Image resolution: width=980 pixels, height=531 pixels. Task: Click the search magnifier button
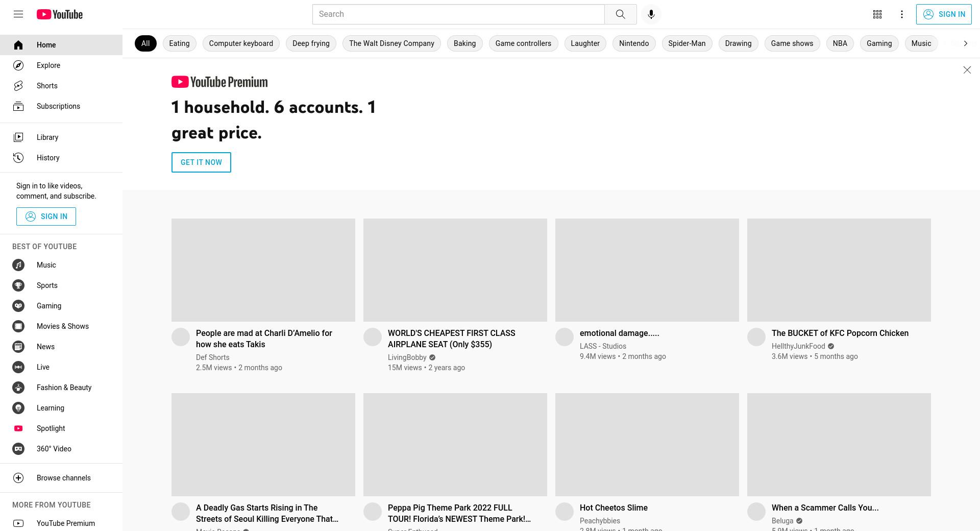coord(620,14)
